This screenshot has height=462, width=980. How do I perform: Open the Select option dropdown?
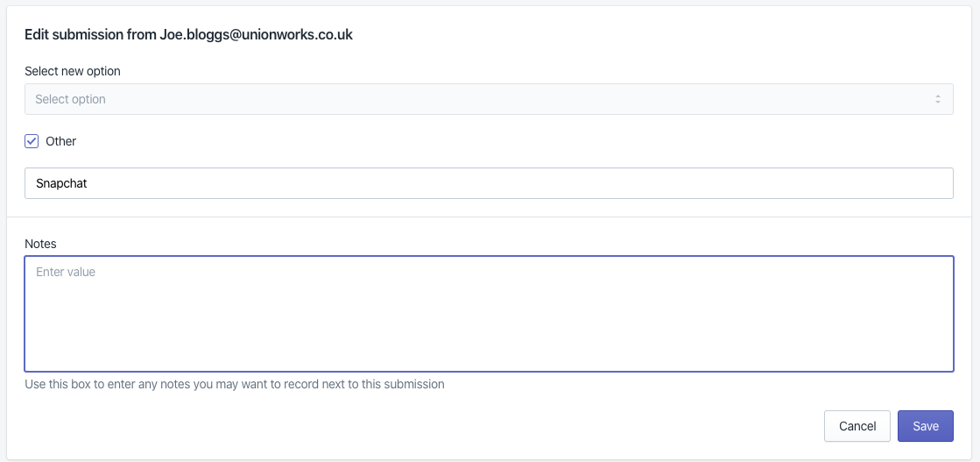click(x=488, y=99)
